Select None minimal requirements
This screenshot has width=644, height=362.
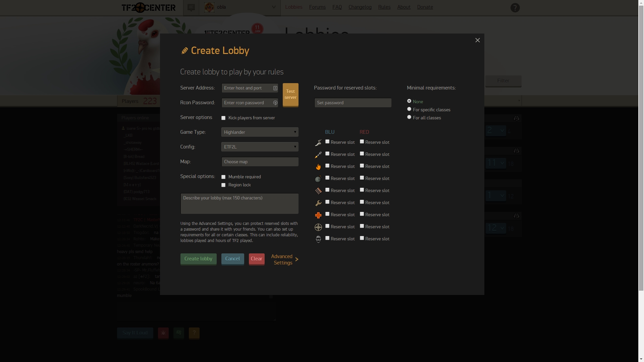tap(409, 101)
